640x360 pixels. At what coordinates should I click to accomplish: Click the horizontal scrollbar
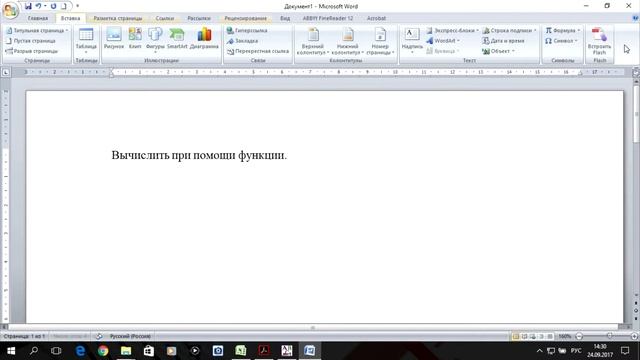[313, 327]
